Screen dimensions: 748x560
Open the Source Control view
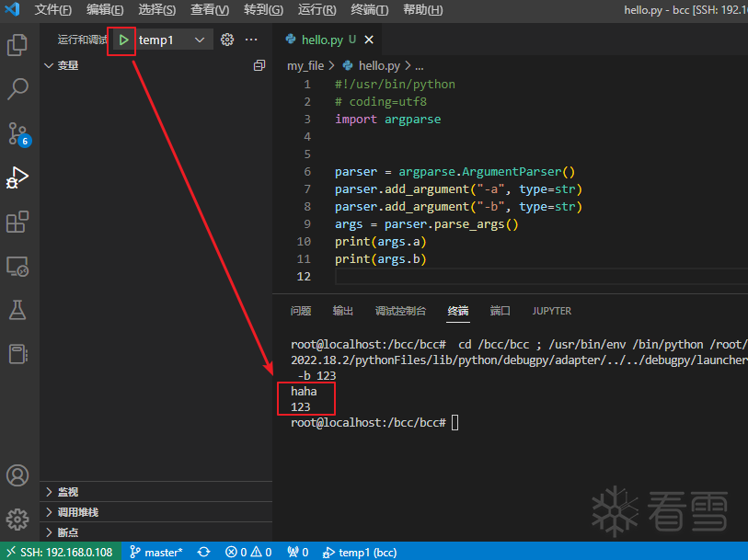[18, 134]
